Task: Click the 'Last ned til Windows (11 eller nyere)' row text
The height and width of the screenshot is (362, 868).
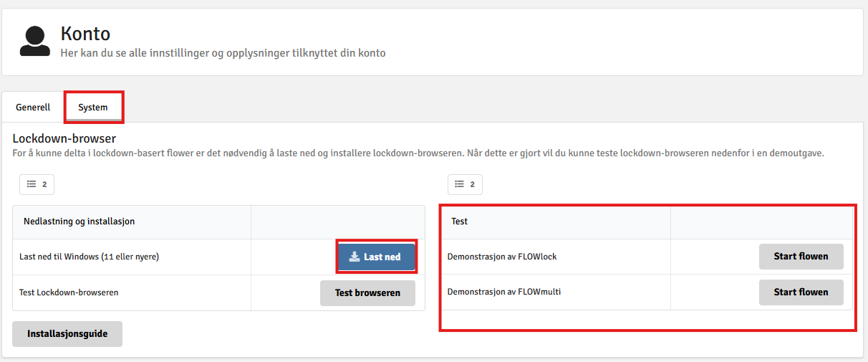Action: pos(90,257)
